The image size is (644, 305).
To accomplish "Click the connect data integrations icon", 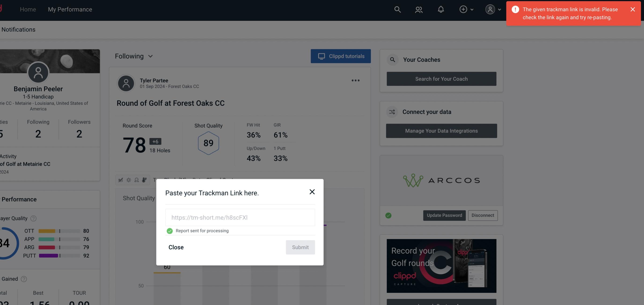I will click(x=392, y=112).
